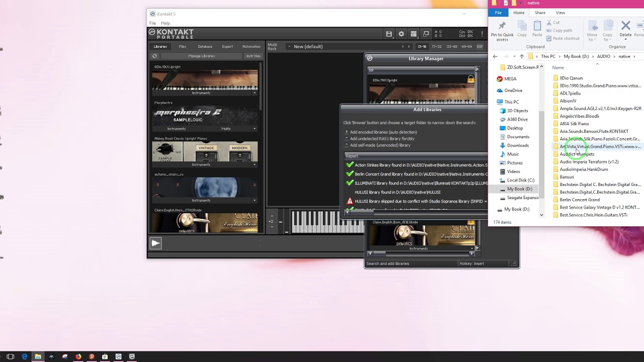Click Instr Nav button

tap(253, 56)
